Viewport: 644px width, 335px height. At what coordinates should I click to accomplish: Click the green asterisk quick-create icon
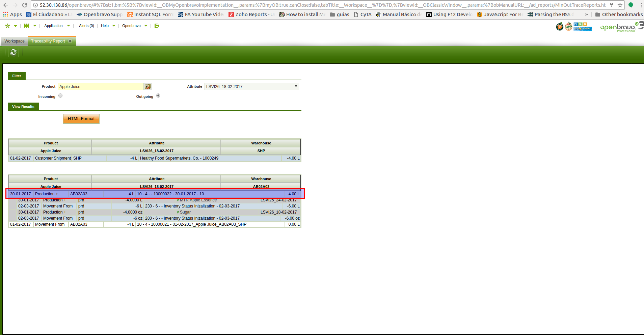[x=8, y=26]
